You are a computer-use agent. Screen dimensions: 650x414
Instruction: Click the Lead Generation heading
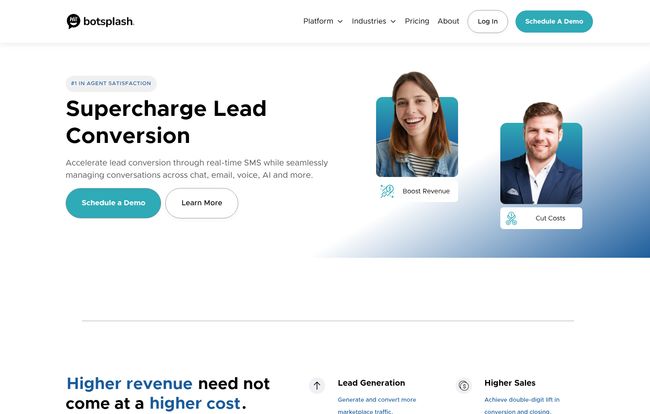pyautogui.click(x=371, y=383)
